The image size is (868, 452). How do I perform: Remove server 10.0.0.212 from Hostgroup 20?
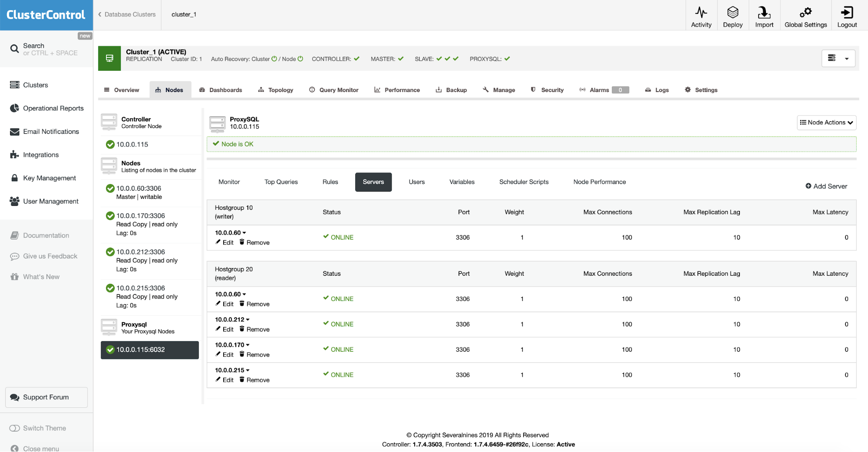click(x=254, y=329)
